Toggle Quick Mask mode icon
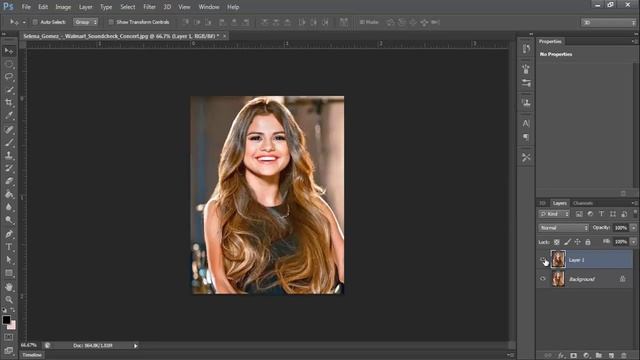Viewport: 640px width, 360px height. point(9,337)
